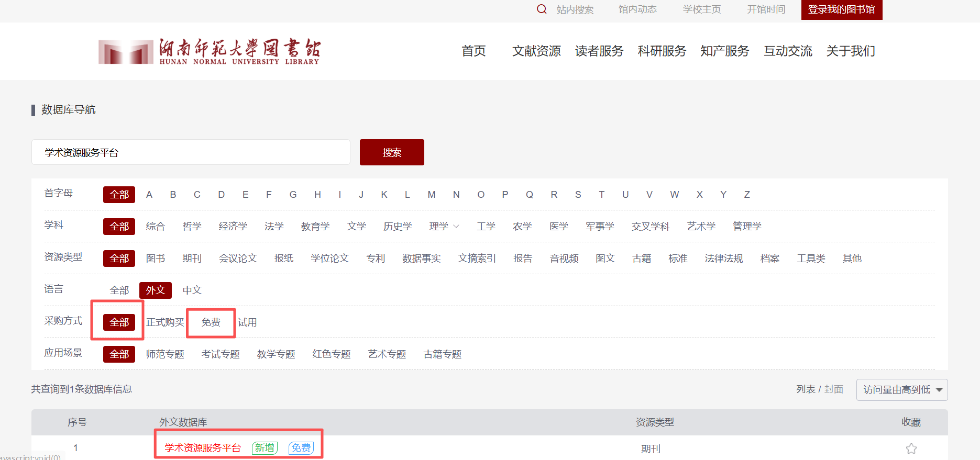The height and width of the screenshot is (460, 980).
Task: Filter subject by 交叉学科
Action: [651, 227]
